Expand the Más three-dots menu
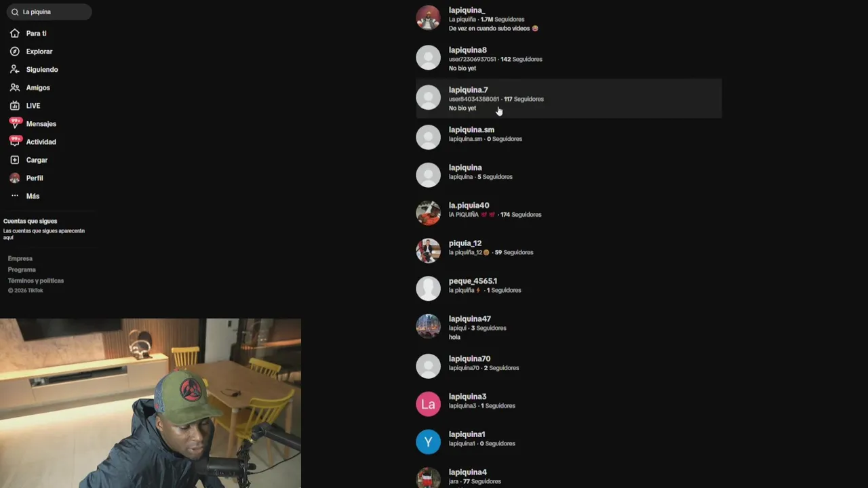Screen dimensions: 868x488 pyautogui.click(x=15, y=196)
